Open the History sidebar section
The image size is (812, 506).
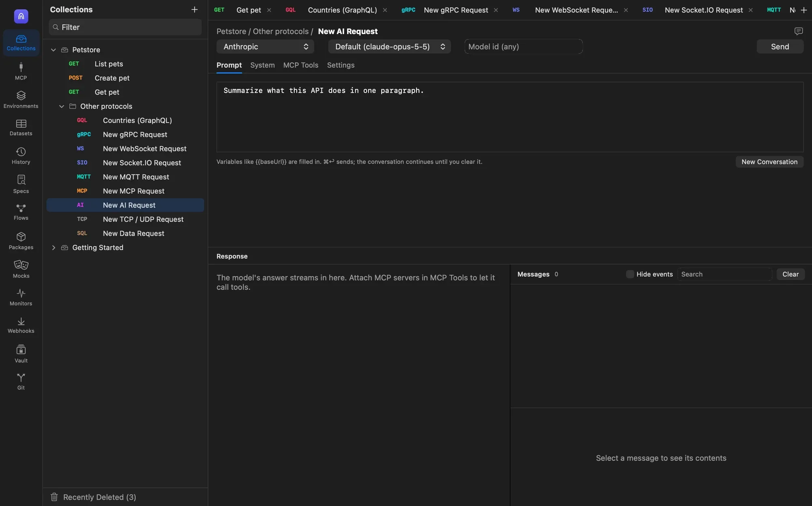pos(21,156)
